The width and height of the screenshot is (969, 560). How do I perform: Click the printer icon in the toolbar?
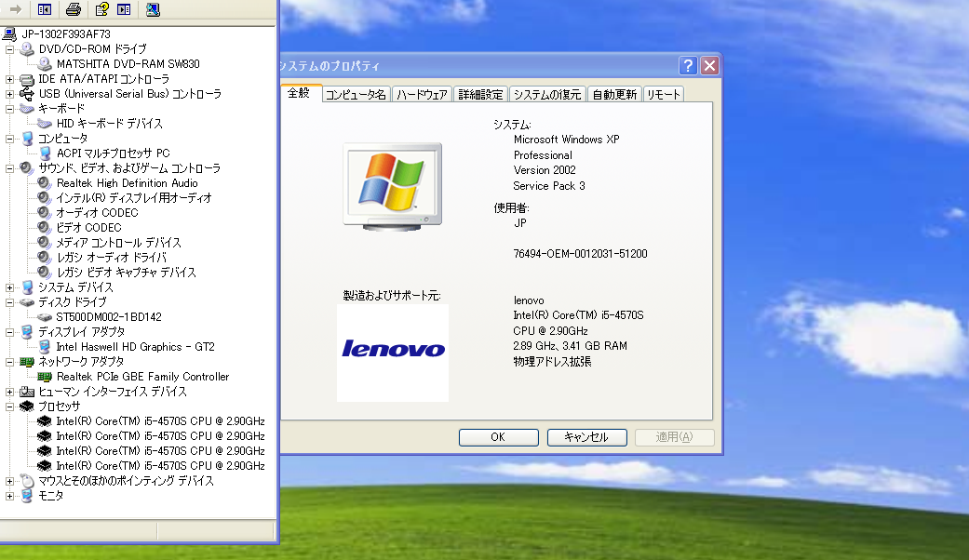click(73, 9)
